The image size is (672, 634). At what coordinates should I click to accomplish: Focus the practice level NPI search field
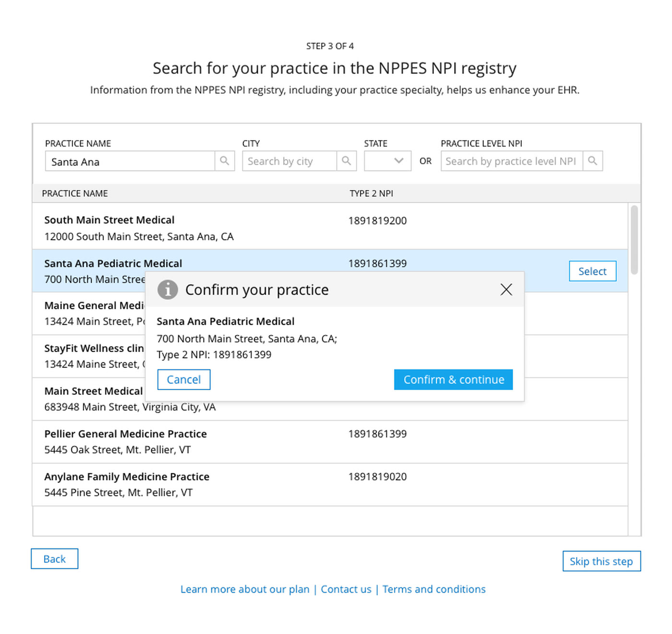click(x=512, y=161)
